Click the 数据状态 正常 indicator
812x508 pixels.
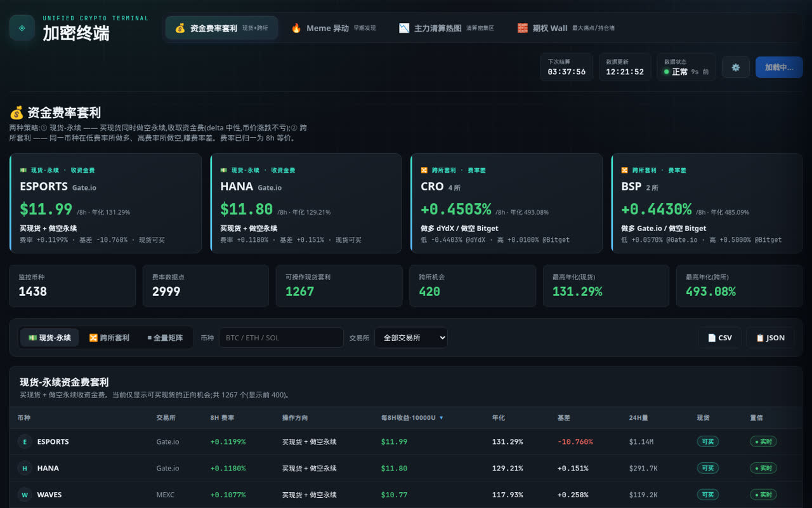[686, 67]
